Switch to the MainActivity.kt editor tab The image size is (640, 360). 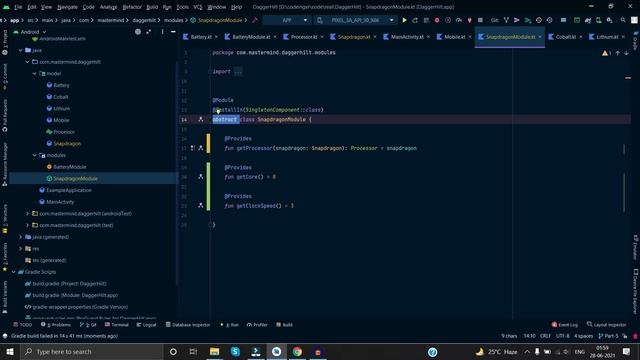tap(407, 37)
